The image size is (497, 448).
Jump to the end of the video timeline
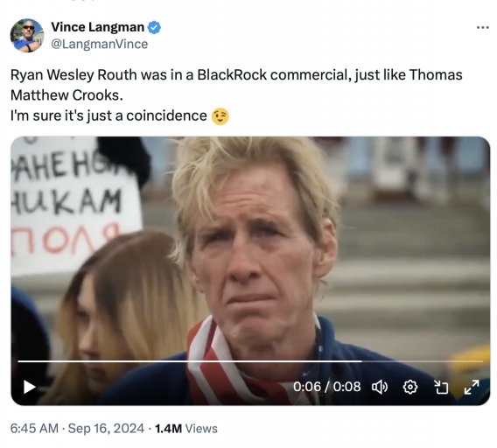pos(481,361)
